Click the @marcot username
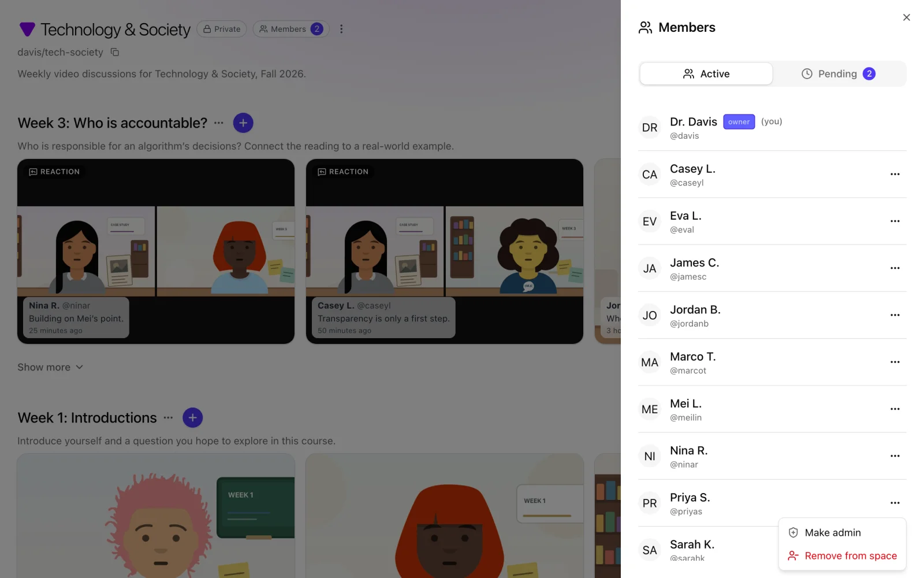The width and height of the screenshot is (924, 578). click(x=688, y=370)
